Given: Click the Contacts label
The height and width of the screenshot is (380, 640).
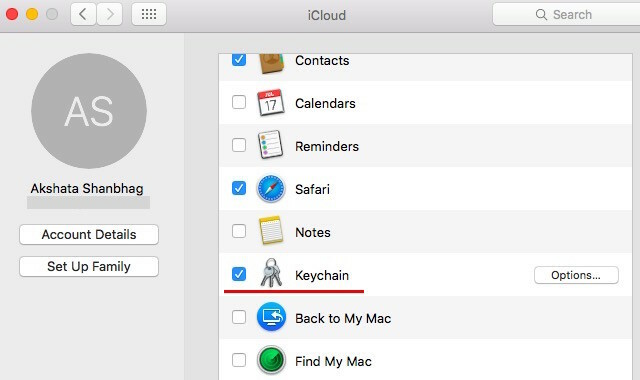Looking at the screenshot, I should pyautogui.click(x=322, y=60).
